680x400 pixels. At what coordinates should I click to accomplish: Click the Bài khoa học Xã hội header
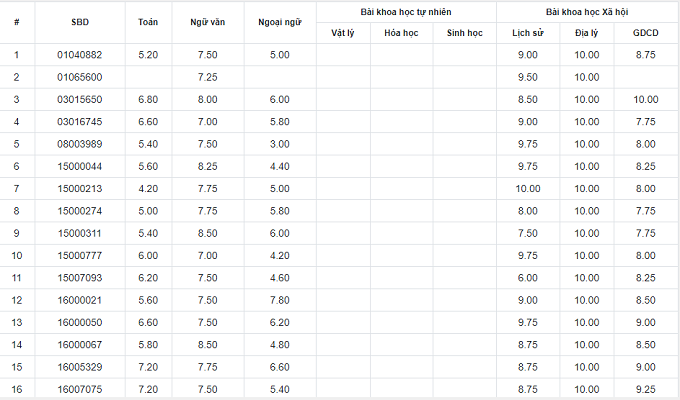(x=587, y=10)
